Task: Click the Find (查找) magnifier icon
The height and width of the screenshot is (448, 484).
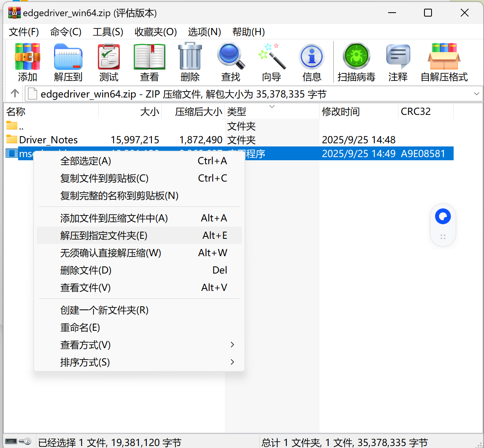Action: (231, 56)
